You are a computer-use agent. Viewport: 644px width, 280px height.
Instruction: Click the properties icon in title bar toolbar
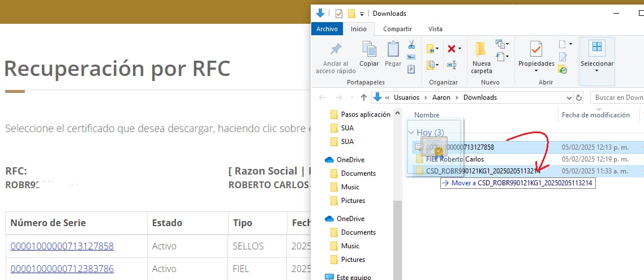[339, 13]
